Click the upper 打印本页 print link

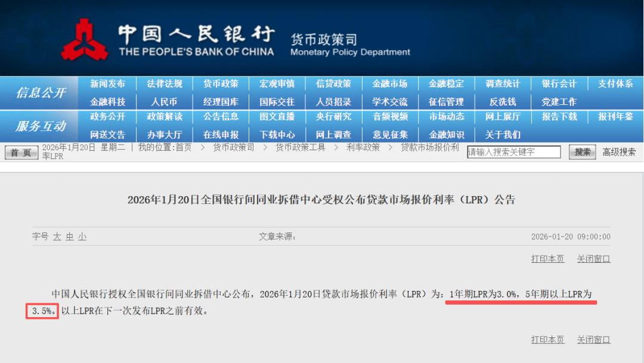tap(547, 259)
